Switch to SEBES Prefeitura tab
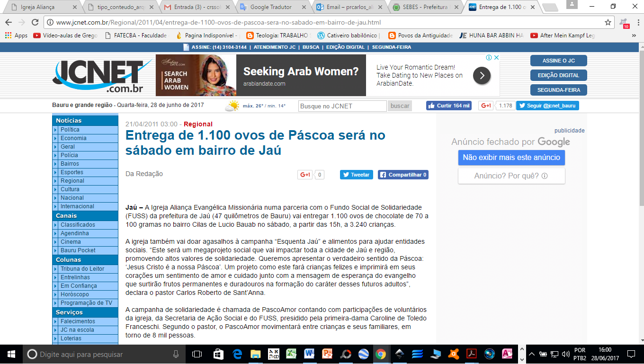This screenshot has height=364, width=644. pyautogui.click(x=425, y=7)
